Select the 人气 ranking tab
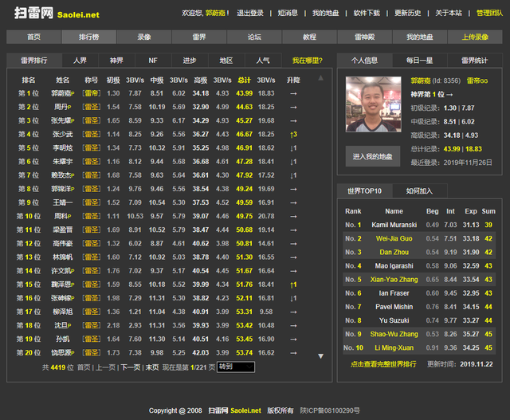 pyautogui.click(x=263, y=61)
